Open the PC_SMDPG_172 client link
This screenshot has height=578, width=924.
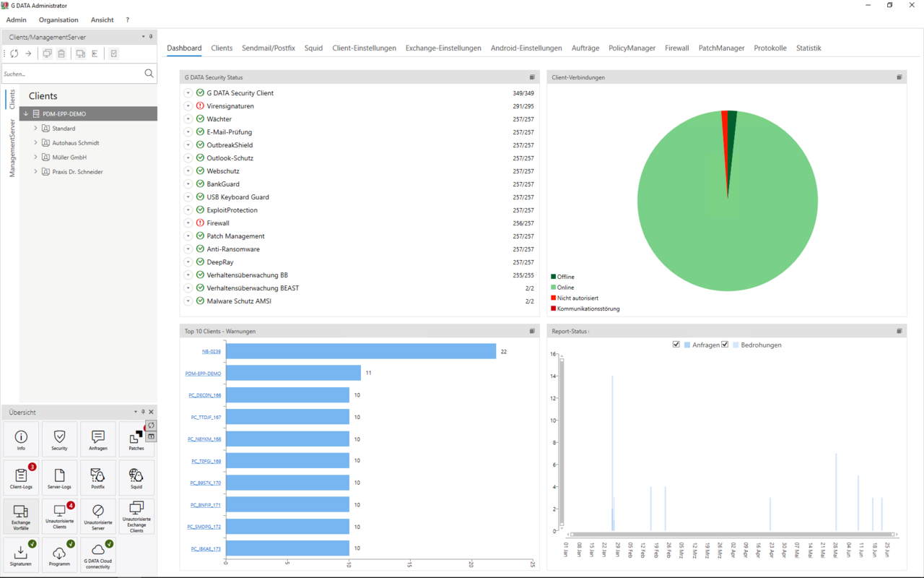tap(204, 527)
